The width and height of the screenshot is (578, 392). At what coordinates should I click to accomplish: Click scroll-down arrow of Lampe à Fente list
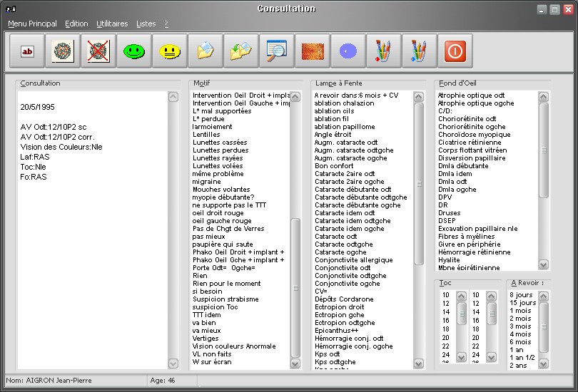tap(419, 363)
